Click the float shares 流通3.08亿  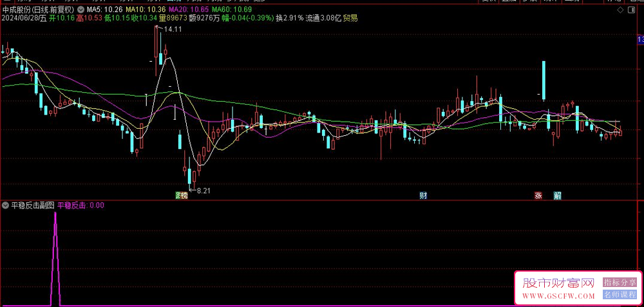tap(324, 17)
